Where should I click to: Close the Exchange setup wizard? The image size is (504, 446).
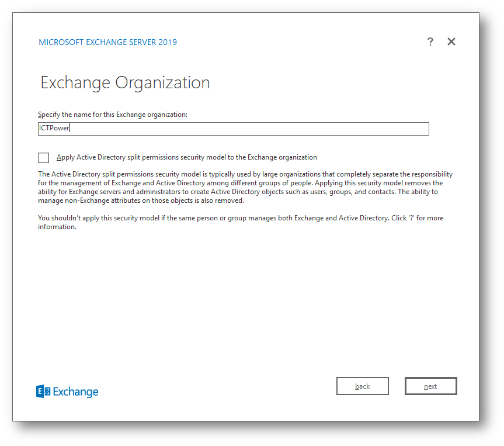451,42
